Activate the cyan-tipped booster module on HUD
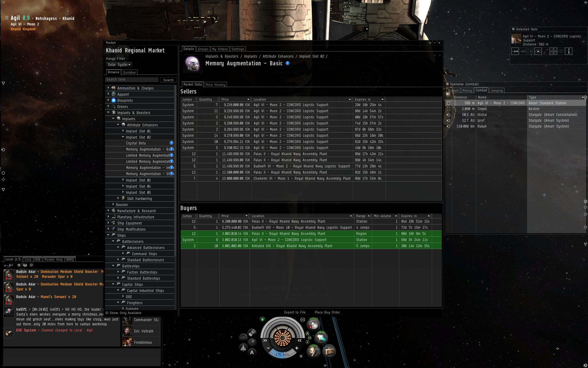The width and height of the screenshot is (588, 368). (x=321, y=338)
